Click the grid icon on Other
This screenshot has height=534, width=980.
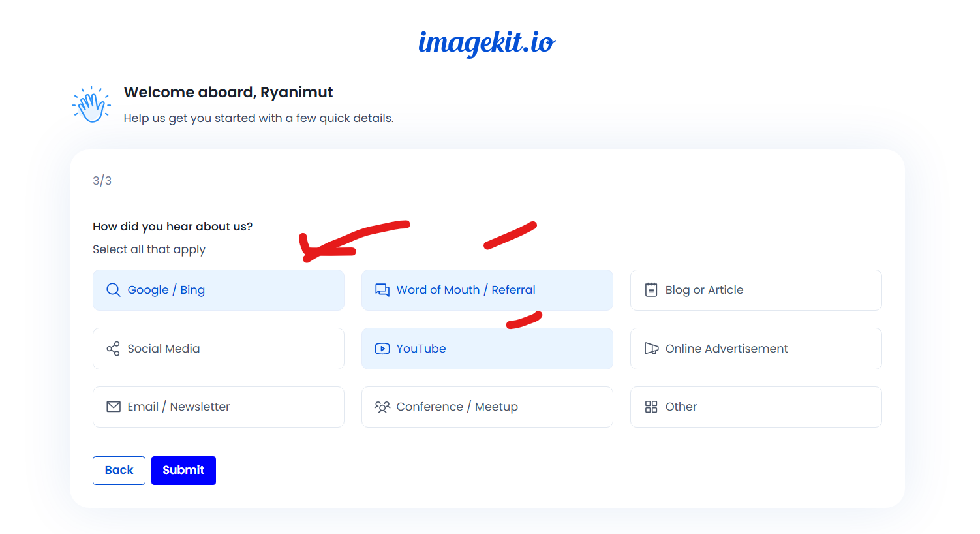pyautogui.click(x=651, y=406)
